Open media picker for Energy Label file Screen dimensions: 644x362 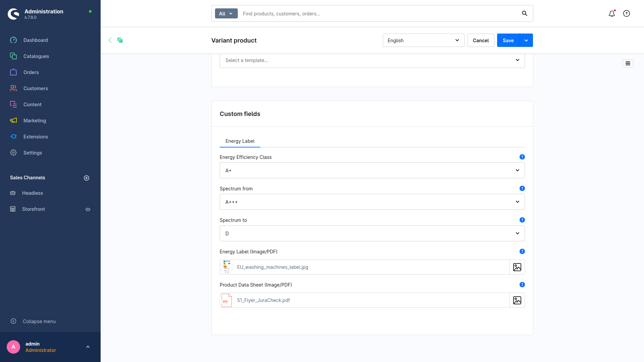(x=517, y=267)
